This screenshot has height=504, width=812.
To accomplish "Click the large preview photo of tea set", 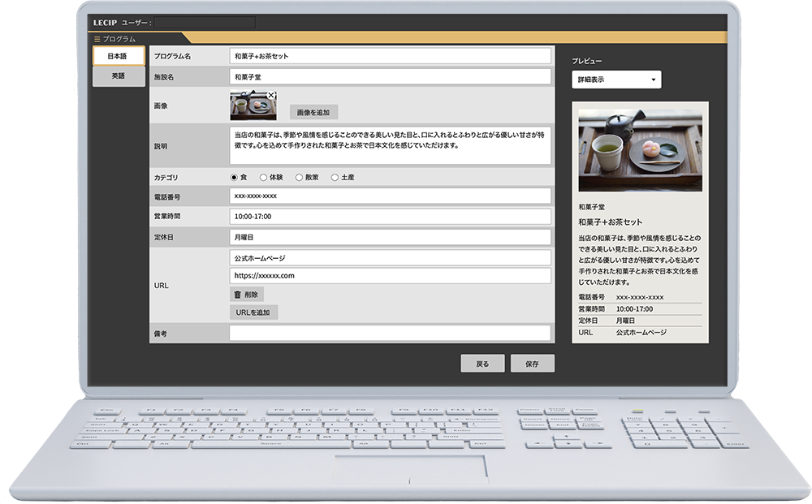I will (x=640, y=150).
